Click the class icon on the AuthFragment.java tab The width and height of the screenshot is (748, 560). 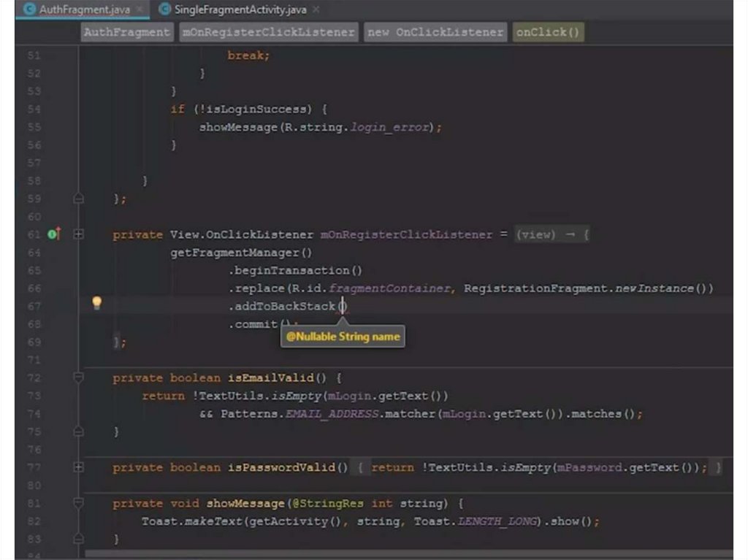point(30,9)
